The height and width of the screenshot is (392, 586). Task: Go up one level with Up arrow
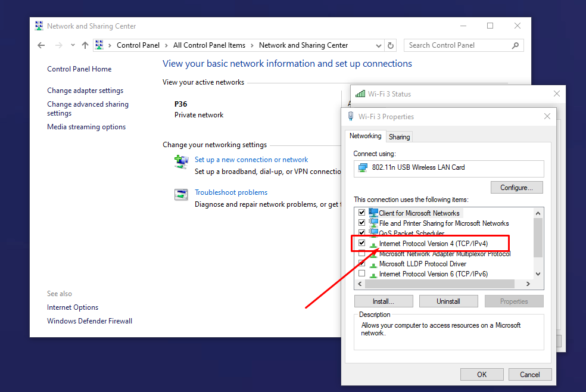coord(85,45)
